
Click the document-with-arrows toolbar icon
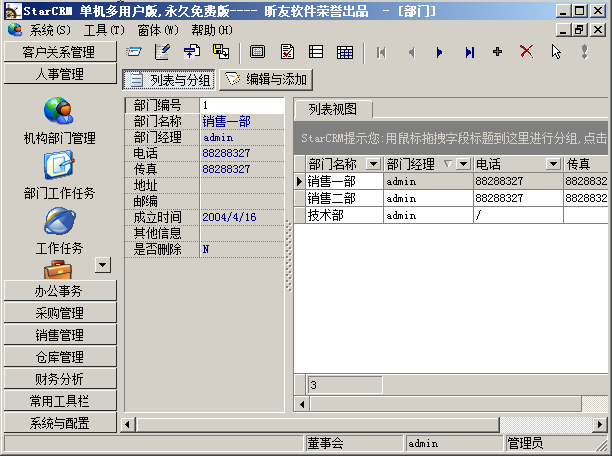[192, 52]
